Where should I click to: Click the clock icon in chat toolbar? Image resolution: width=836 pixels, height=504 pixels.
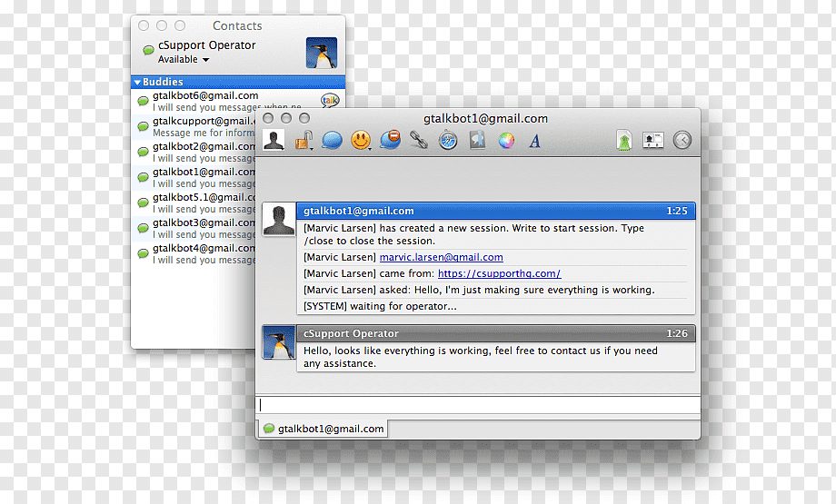(682, 140)
